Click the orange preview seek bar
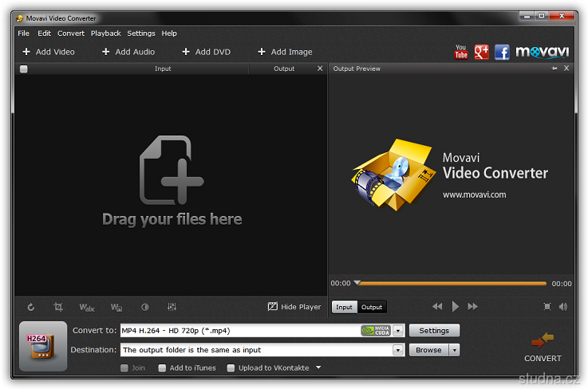The height and width of the screenshot is (389, 588). click(x=453, y=283)
